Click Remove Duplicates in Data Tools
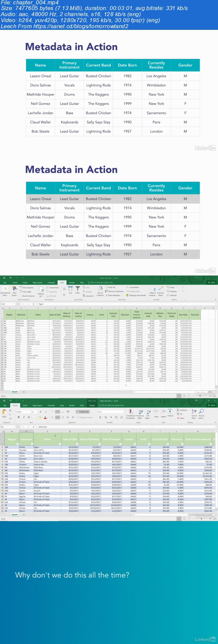The image size is (218, 644). (115, 291)
